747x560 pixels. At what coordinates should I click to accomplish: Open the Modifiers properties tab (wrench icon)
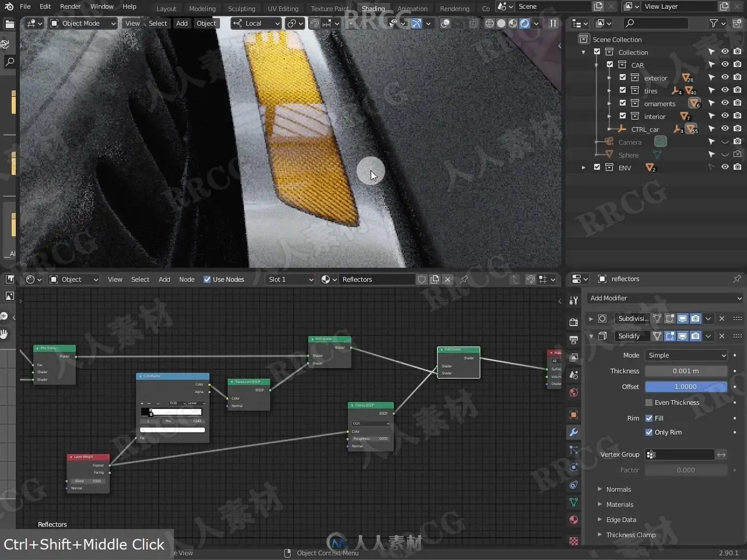click(573, 432)
